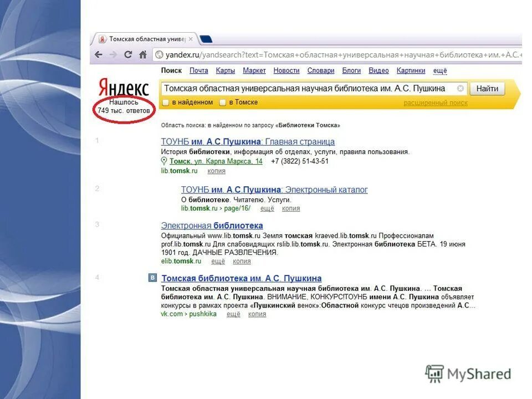This screenshot has width=532, height=399.
Task: Clear the search query with the X icon
Action: (x=461, y=88)
